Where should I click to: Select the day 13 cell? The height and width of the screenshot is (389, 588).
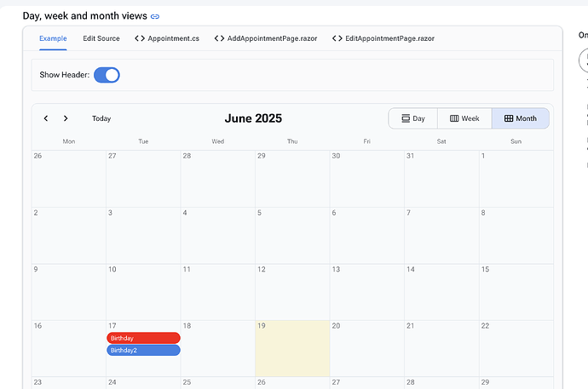point(366,292)
